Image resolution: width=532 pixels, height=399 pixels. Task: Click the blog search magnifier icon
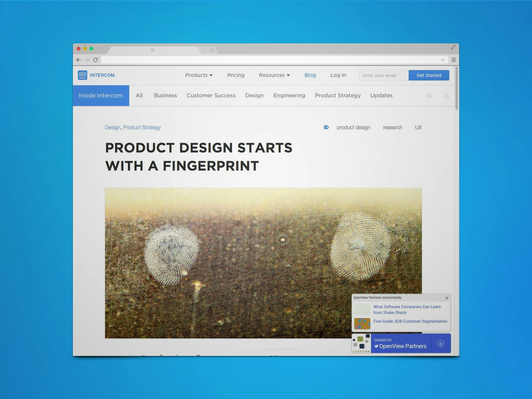[429, 96]
